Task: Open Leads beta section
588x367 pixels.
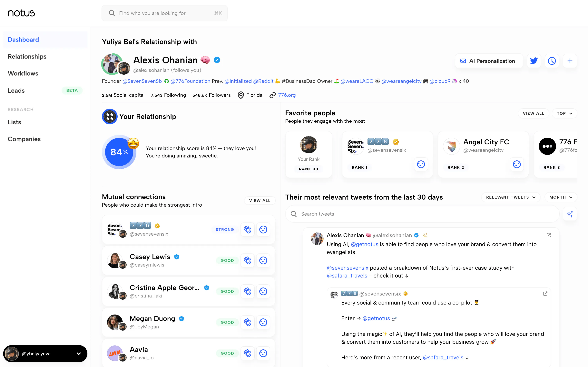Action: 45,90
